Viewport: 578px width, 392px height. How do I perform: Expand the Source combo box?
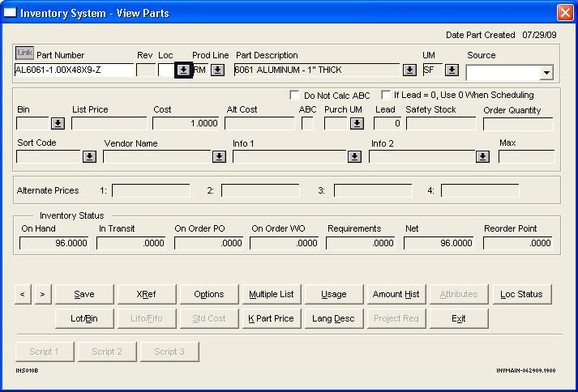[546, 73]
